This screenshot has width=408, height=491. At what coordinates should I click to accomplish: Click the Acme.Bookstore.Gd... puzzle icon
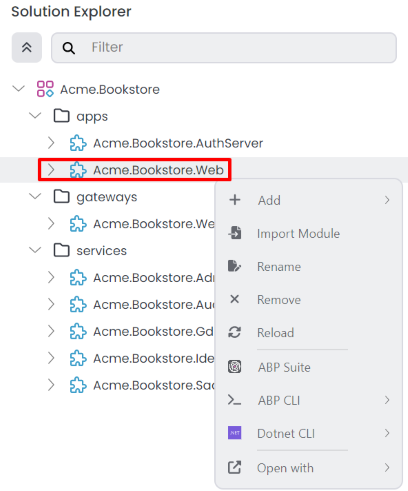78,332
